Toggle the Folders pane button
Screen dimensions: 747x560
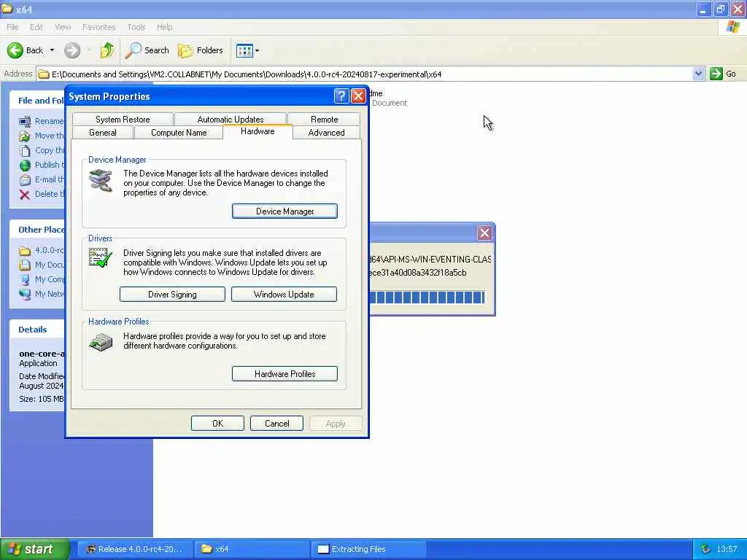(x=201, y=50)
